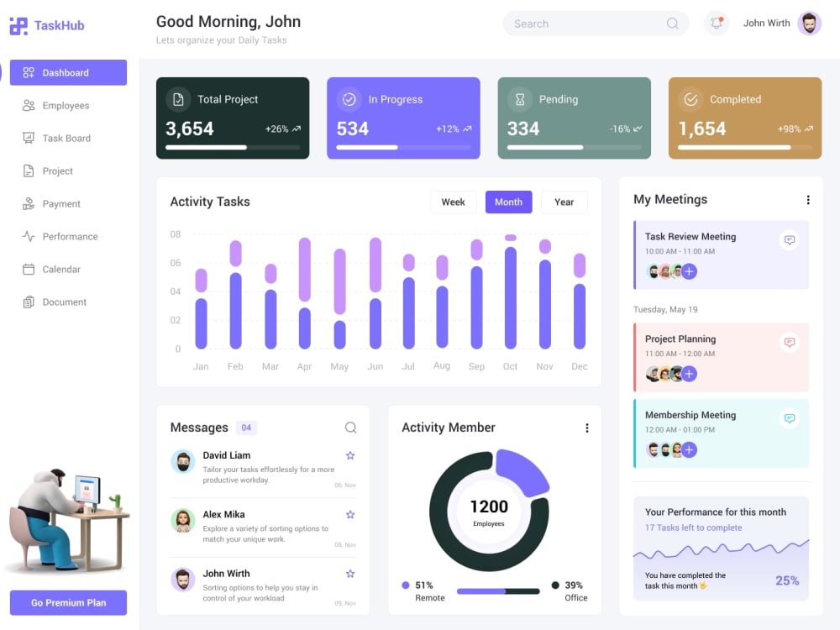Click the '39% Office' legend entry

click(x=570, y=591)
